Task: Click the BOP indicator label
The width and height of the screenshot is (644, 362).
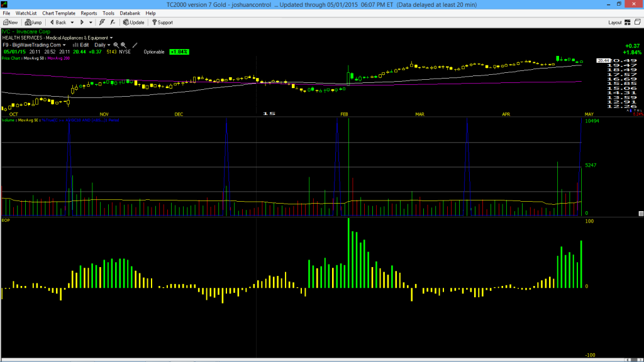Action: pos(6,221)
